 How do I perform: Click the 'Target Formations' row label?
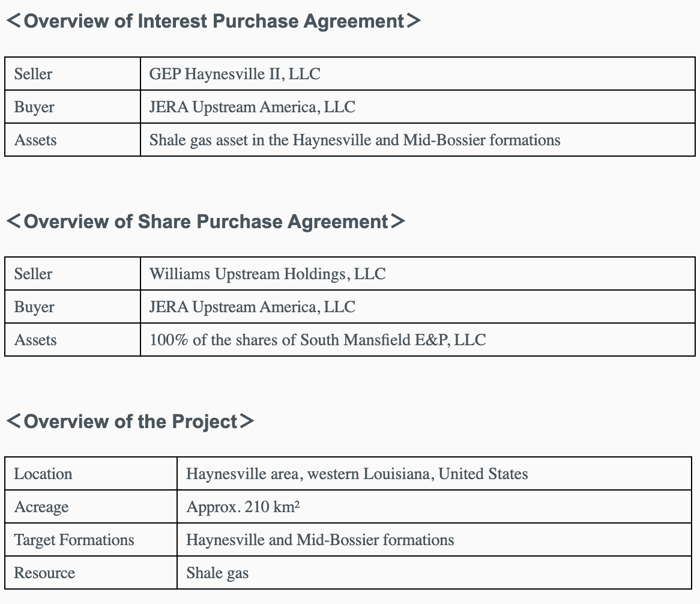74,540
